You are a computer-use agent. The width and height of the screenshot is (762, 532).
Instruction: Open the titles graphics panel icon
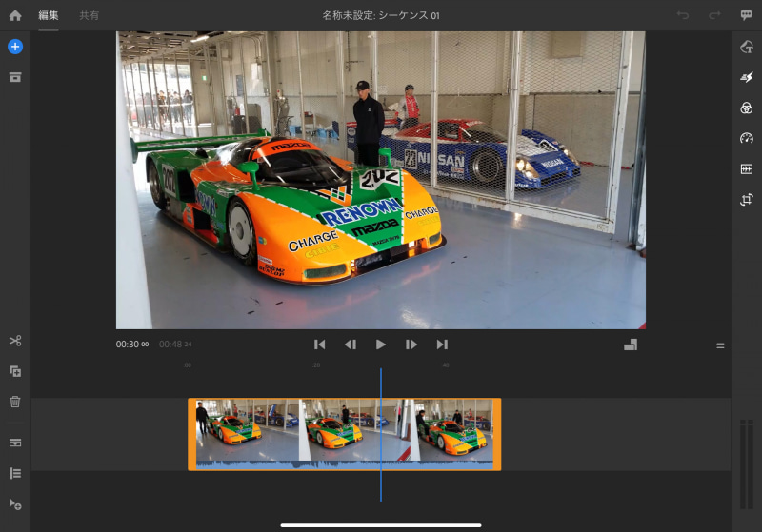pyautogui.click(x=747, y=47)
